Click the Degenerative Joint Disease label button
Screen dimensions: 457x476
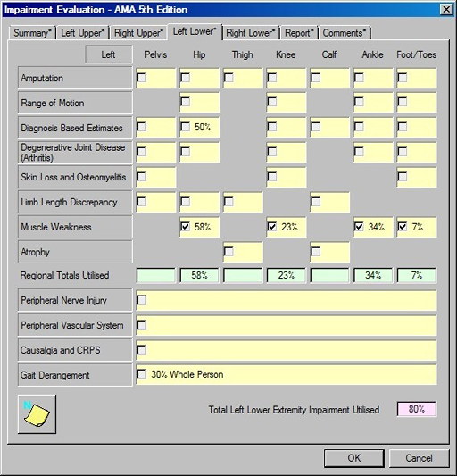click(75, 153)
